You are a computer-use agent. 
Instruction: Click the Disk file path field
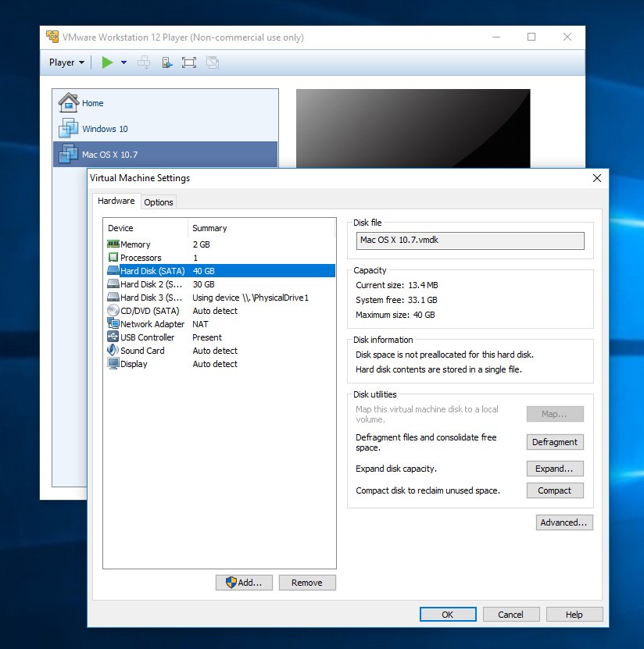(470, 241)
